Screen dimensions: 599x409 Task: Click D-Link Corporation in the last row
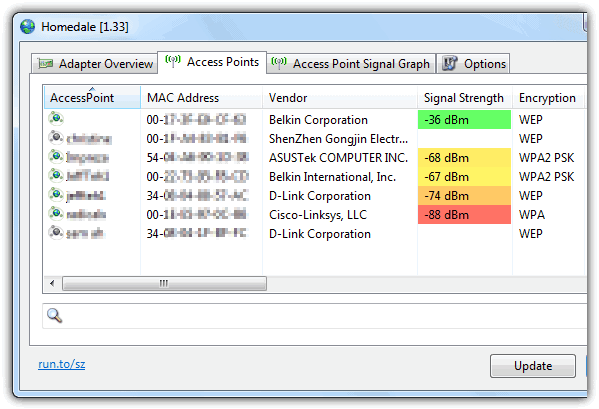coord(320,234)
